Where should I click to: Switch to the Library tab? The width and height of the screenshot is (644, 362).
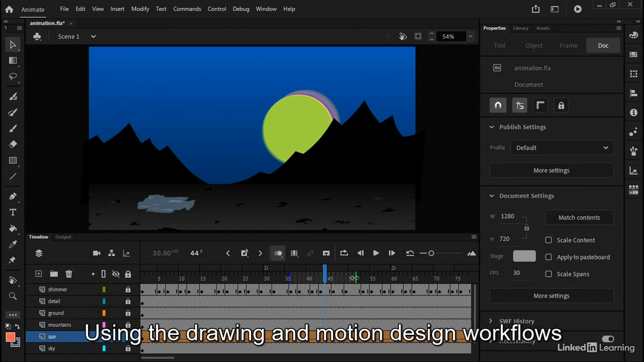pyautogui.click(x=520, y=28)
